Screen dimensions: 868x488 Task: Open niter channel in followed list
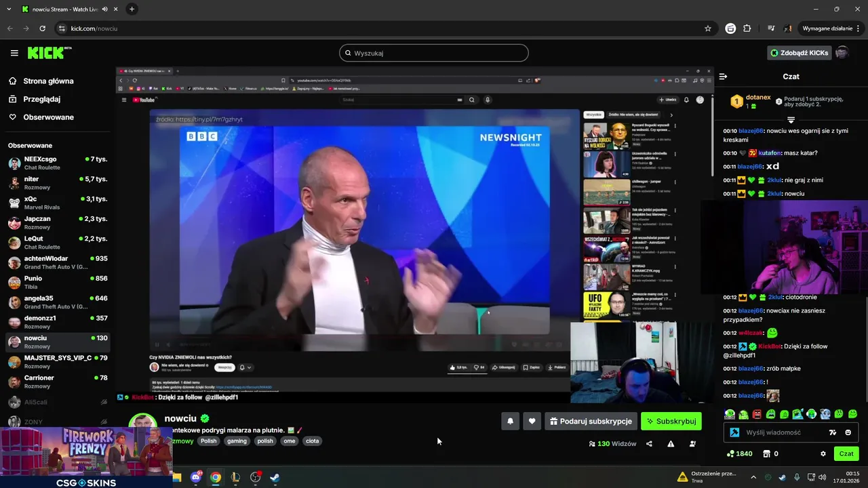58,183
